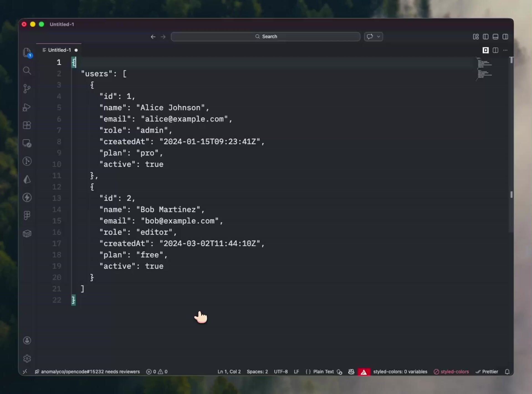Expand the Copilot chat dropdown chevron
Image resolution: width=532 pixels, height=394 pixels.
pos(378,37)
